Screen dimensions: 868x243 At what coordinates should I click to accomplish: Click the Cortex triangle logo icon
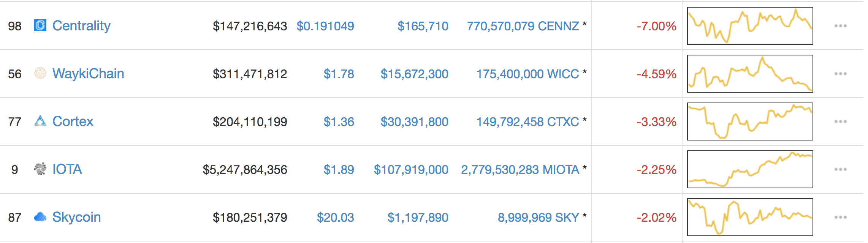pyautogui.click(x=40, y=121)
